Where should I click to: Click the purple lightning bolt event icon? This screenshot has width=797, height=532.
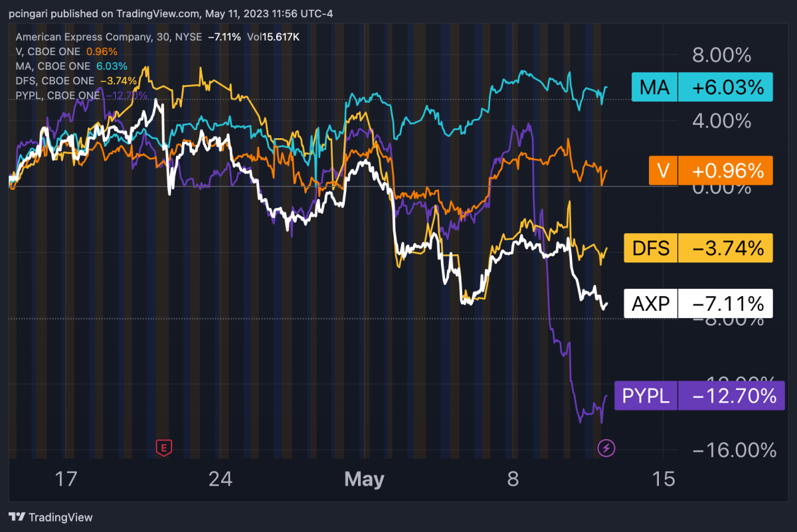606,448
